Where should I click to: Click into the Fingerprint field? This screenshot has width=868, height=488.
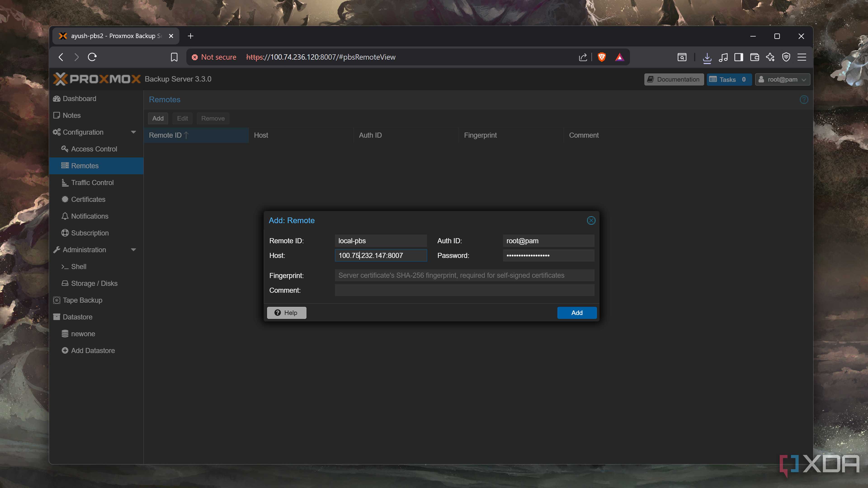pyautogui.click(x=464, y=275)
